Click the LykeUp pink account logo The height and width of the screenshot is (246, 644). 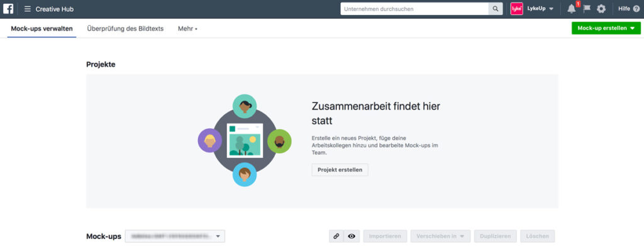(516, 9)
